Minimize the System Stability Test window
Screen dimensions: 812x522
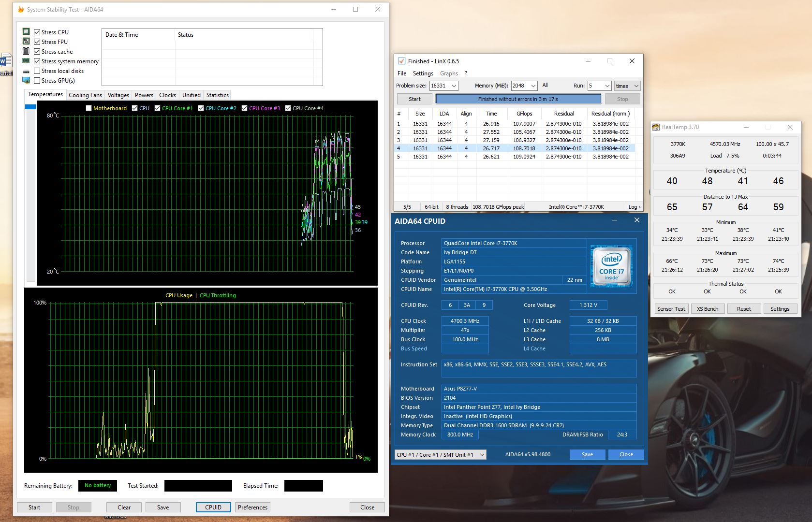pos(334,9)
